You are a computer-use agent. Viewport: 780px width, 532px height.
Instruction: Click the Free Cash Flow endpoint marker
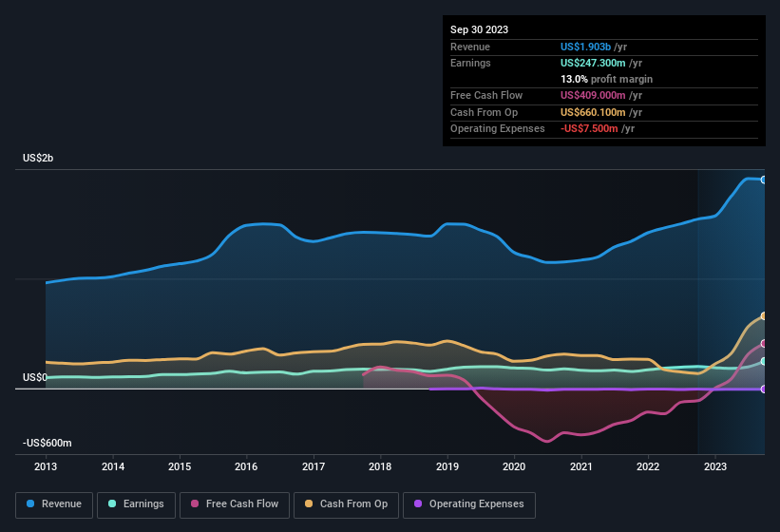point(764,344)
